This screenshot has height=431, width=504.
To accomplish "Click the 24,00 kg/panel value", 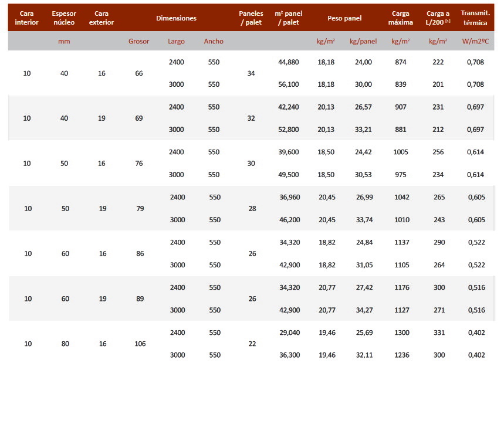I will pyautogui.click(x=363, y=62).
